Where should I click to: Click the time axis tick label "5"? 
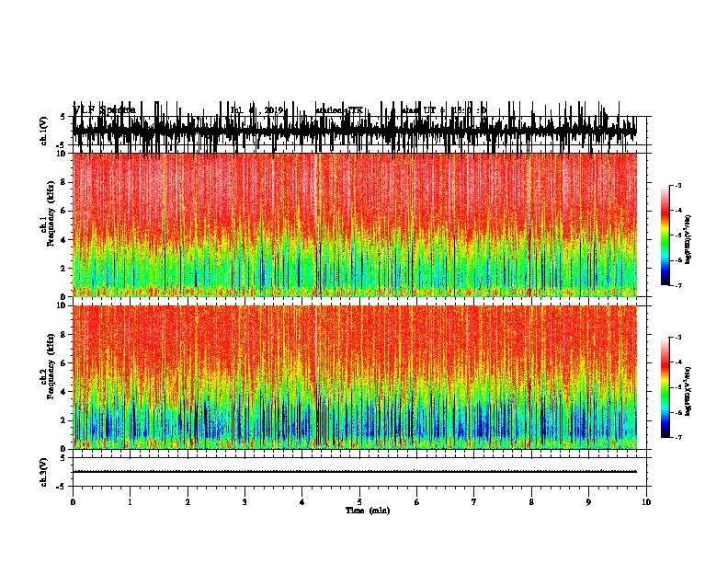coord(359,502)
